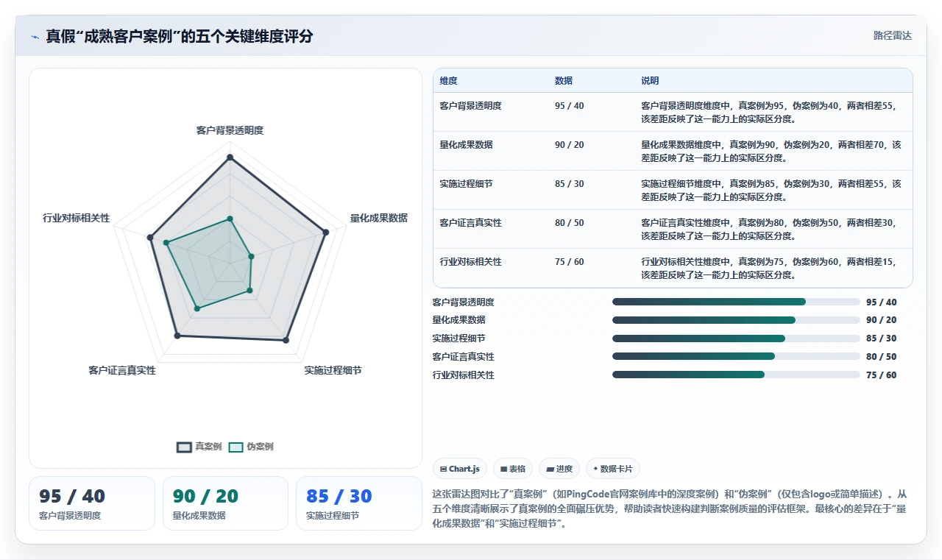This screenshot has width=942, height=560.
Task: Click the 客户背景透明度 progress bar
Action: coord(736,302)
